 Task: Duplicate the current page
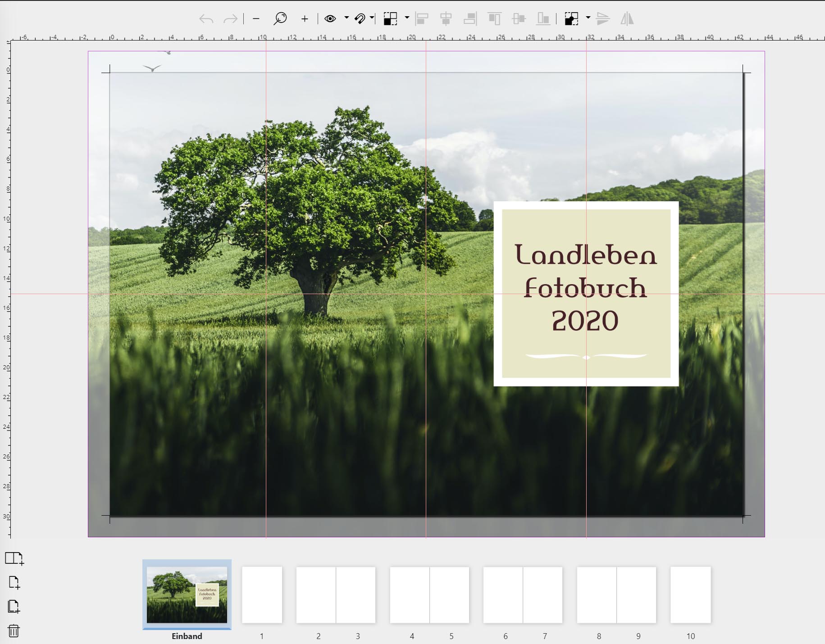[x=14, y=607]
